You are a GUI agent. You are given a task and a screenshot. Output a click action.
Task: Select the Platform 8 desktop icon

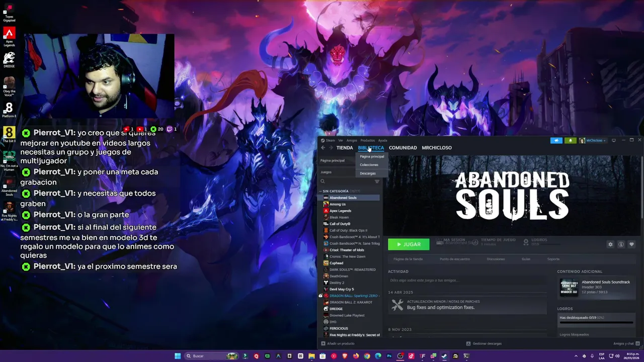[x=9, y=110]
